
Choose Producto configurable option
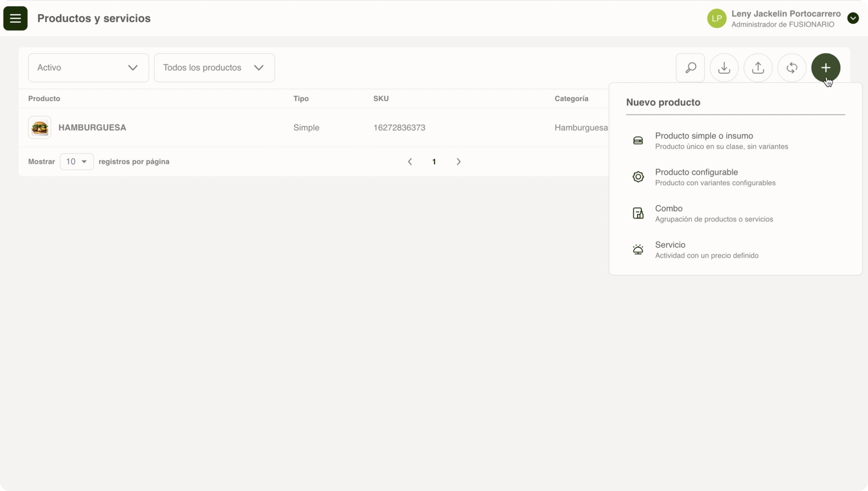(696, 172)
